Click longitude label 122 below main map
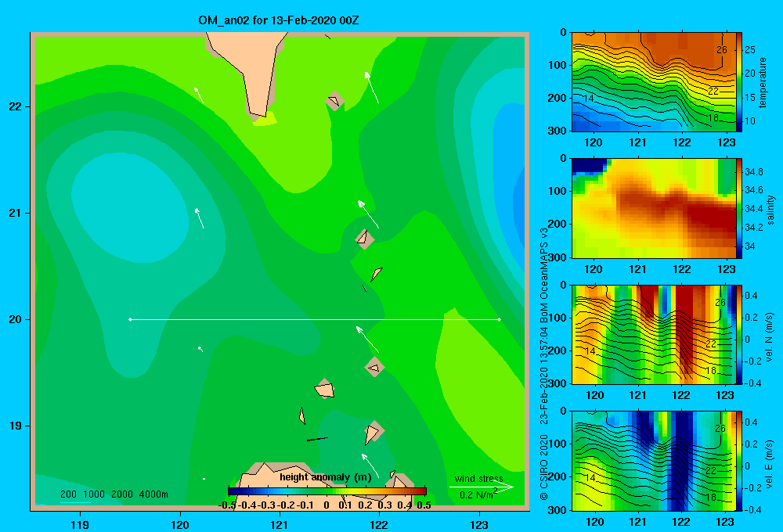This screenshot has width=783, height=532. tap(379, 524)
